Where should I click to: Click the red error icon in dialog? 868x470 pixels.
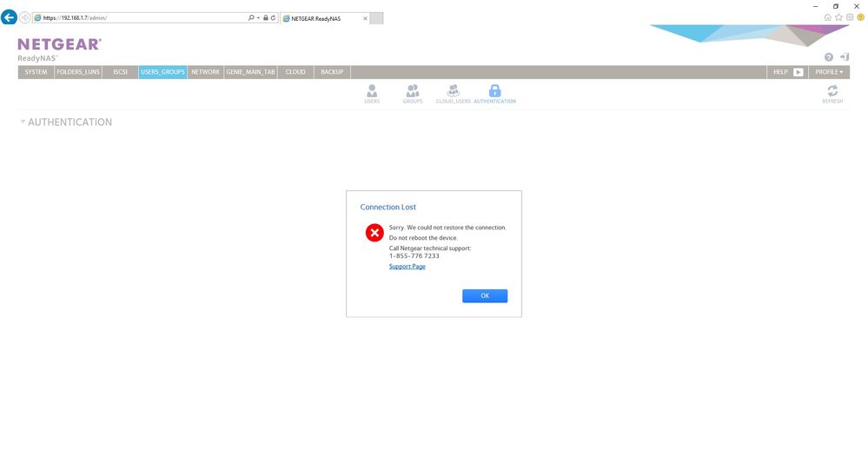pos(374,233)
